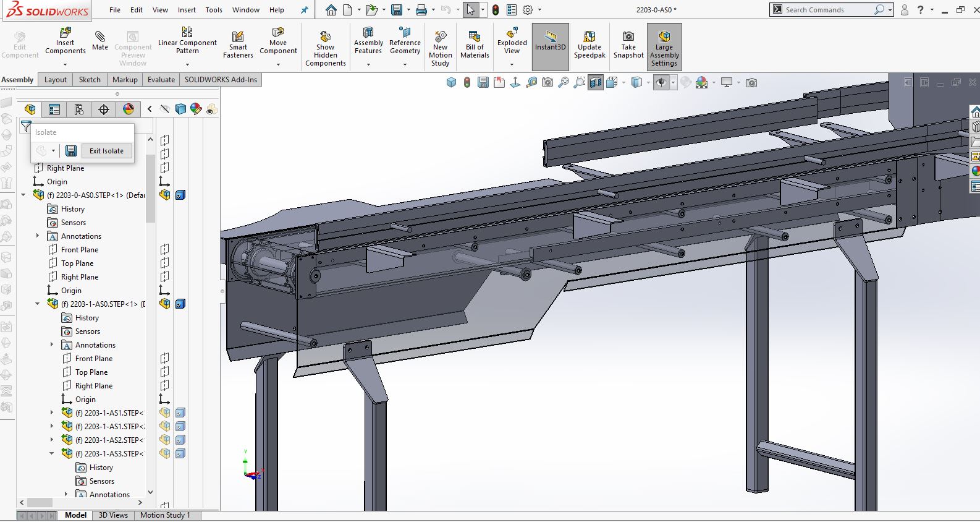Collapse the 2203-1-AS3.STEP node
This screenshot has height=522, width=980.
(52, 453)
